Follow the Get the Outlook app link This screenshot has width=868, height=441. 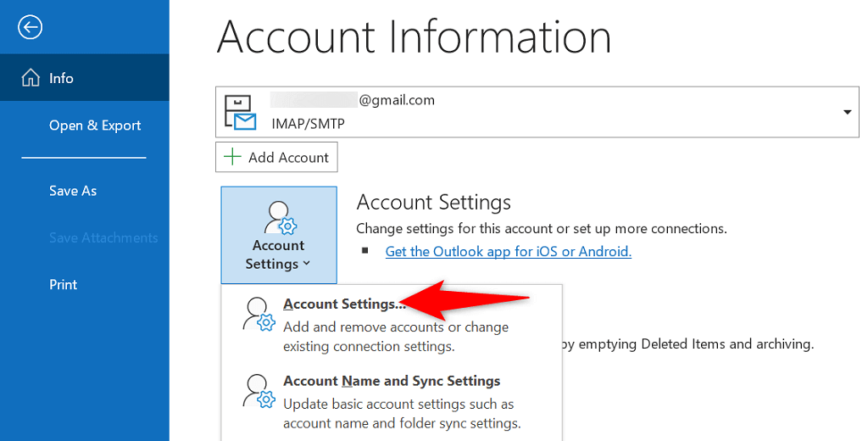coord(508,251)
